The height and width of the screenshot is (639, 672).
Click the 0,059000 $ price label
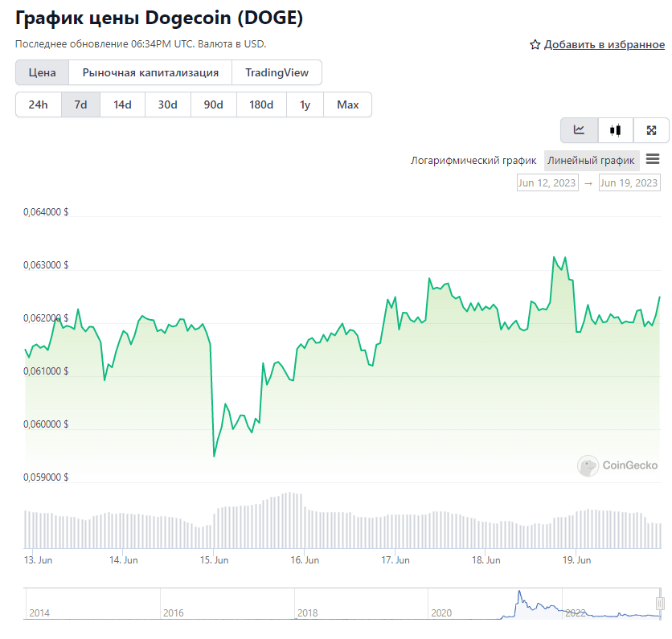tap(46, 477)
